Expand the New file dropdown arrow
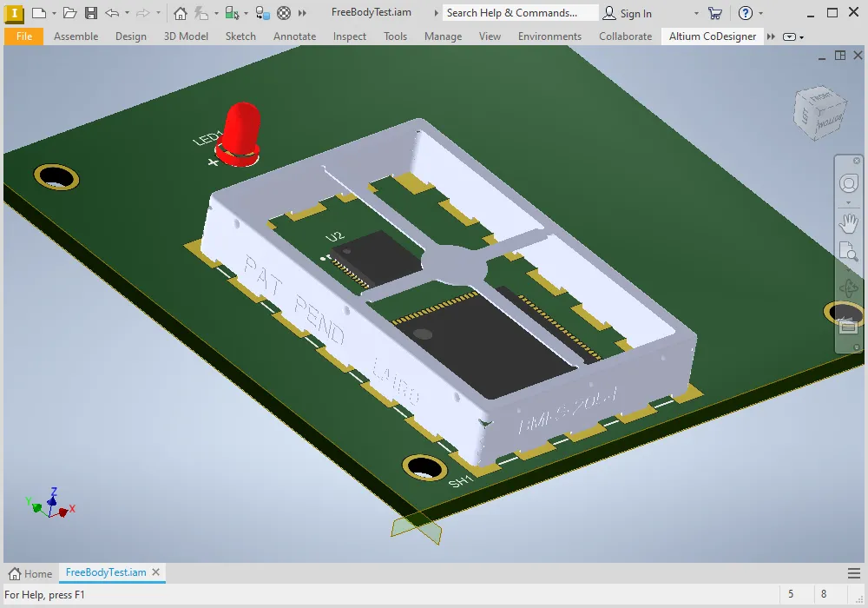 coord(54,13)
